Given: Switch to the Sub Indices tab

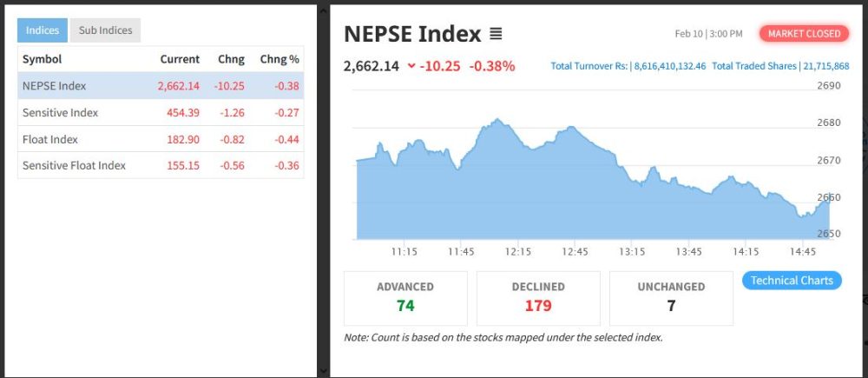Looking at the screenshot, I should (105, 30).
